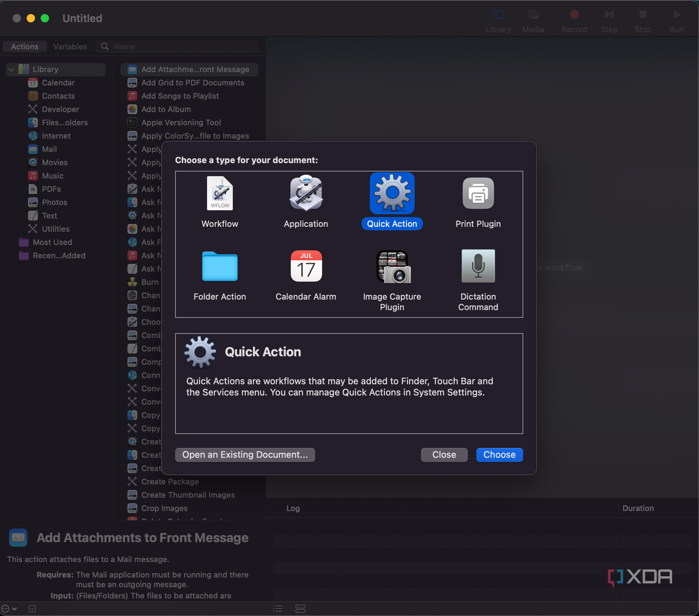Select the Utilities category in Library
Image resolution: width=699 pixels, height=616 pixels.
point(55,229)
